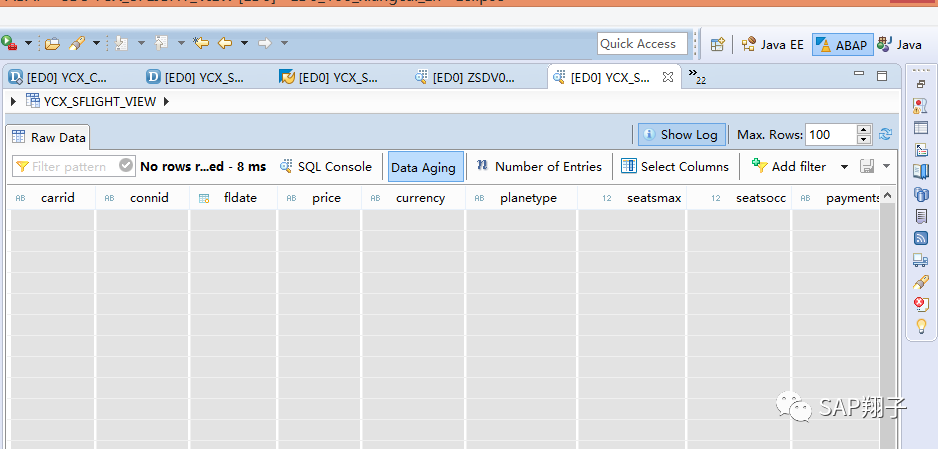The width and height of the screenshot is (938, 449).
Task: Expand the arrow right of YCX_SFLIGHT_VIEW breadcrumb
Action: click(166, 102)
